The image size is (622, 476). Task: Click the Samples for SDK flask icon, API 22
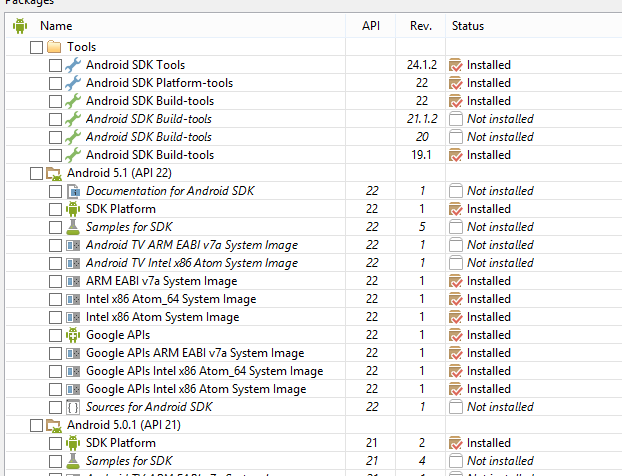coord(72,227)
